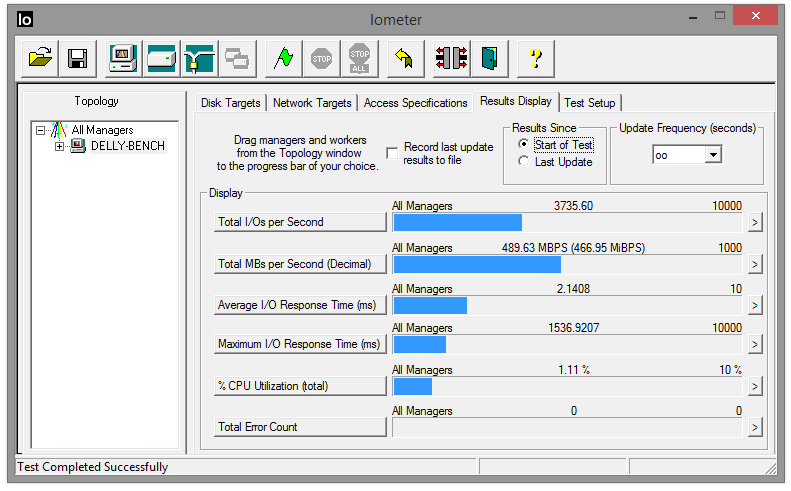The height and width of the screenshot is (491, 791).
Task: Click the duplicate worker icon
Action: tap(237, 59)
